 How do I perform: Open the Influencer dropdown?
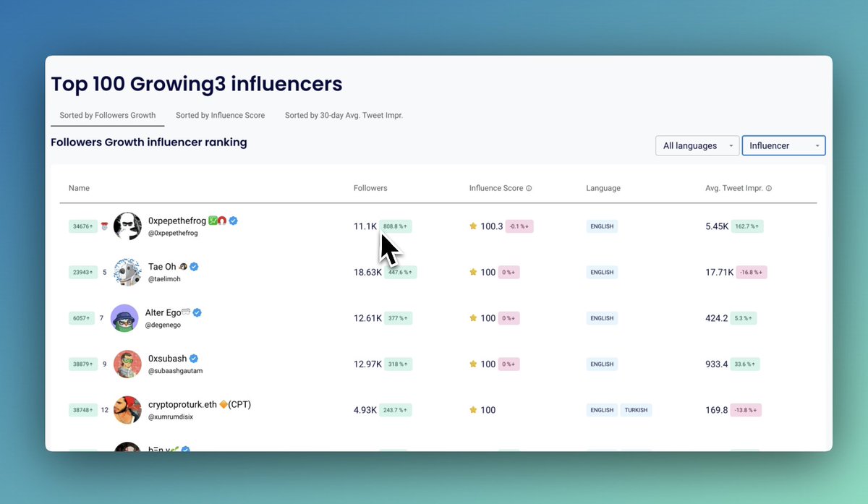[x=783, y=145]
